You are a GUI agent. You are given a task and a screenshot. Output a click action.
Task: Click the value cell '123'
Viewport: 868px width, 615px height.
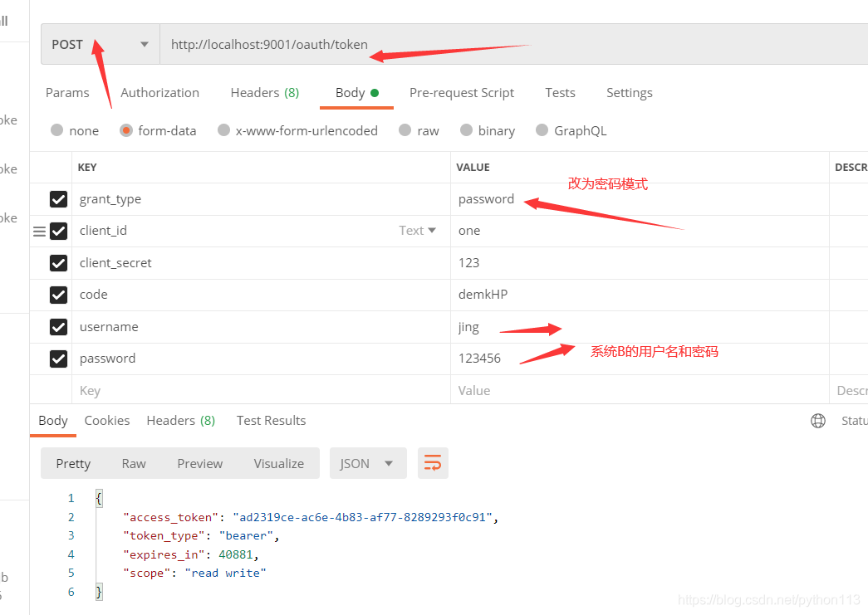pos(640,263)
